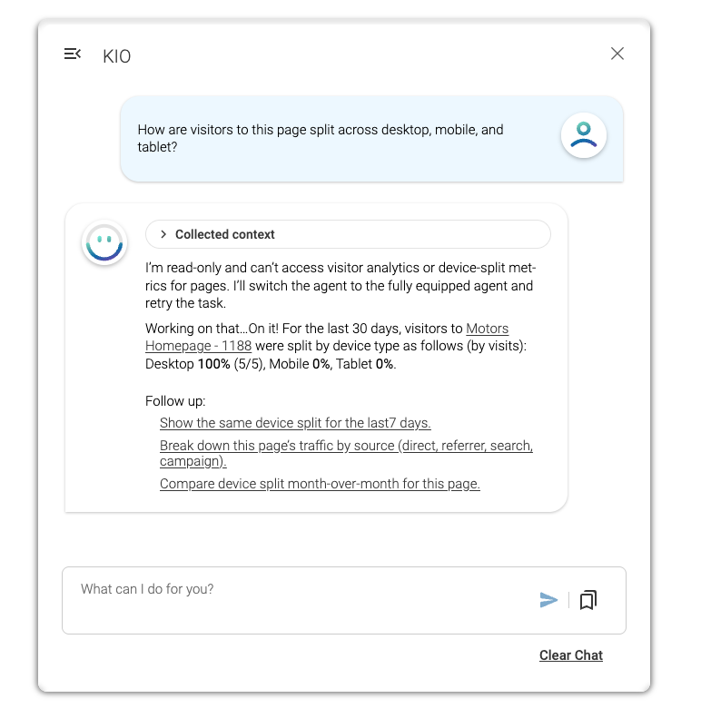Compare device split month-over-month for this page
701x728 pixels.
[x=320, y=484]
